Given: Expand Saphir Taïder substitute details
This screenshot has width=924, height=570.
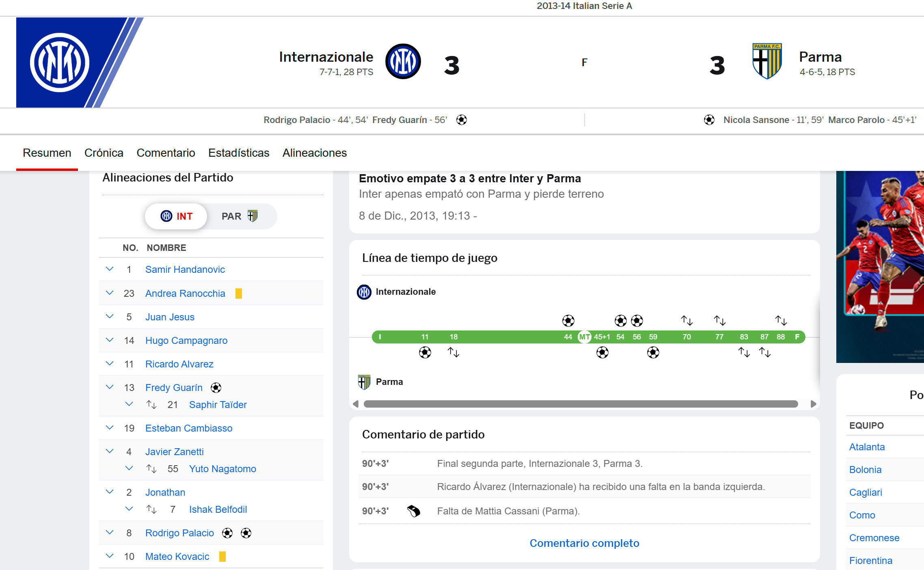Looking at the screenshot, I should 129,404.
